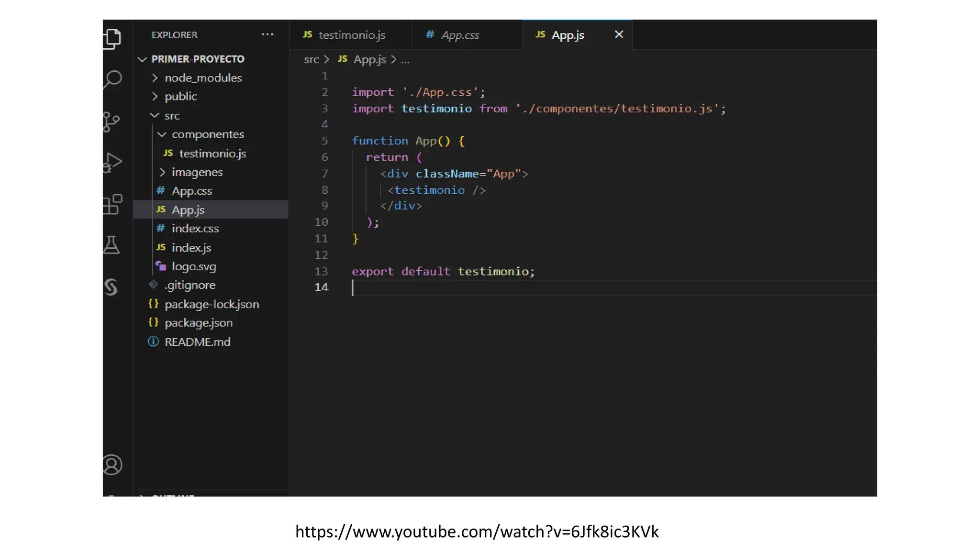This screenshot has height=551, width=980.
Task: Select App.js in the file tree
Action: pyautogui.click(x=211, y=209)
